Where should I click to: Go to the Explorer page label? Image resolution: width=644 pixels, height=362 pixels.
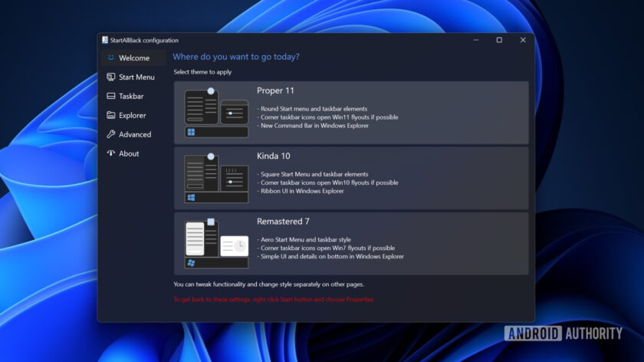point(132,116)
